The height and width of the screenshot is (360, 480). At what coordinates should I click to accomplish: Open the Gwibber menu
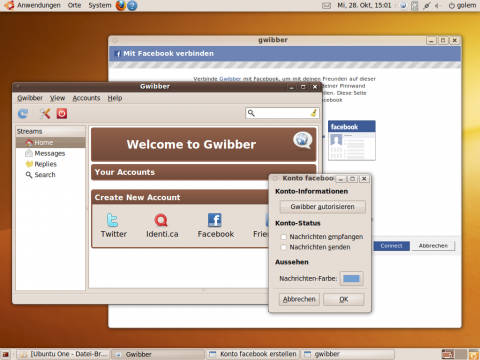[x=30, y=98]
